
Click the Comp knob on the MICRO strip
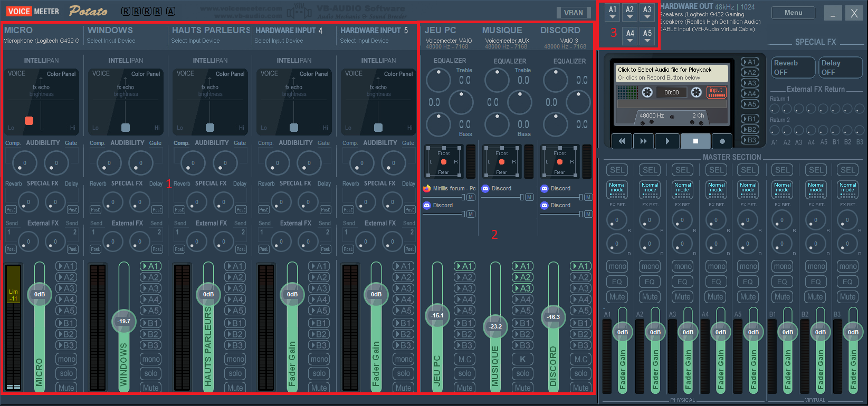[24, 163]
